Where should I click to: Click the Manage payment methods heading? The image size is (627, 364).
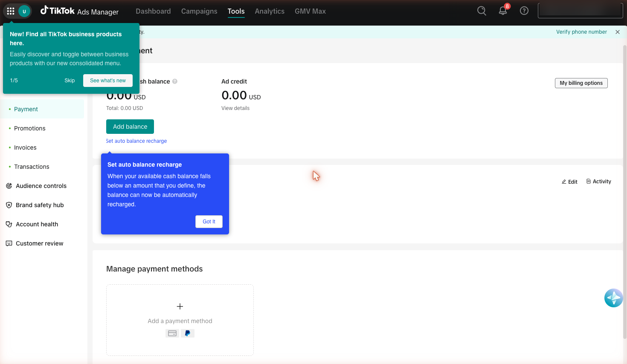point(154,269)
